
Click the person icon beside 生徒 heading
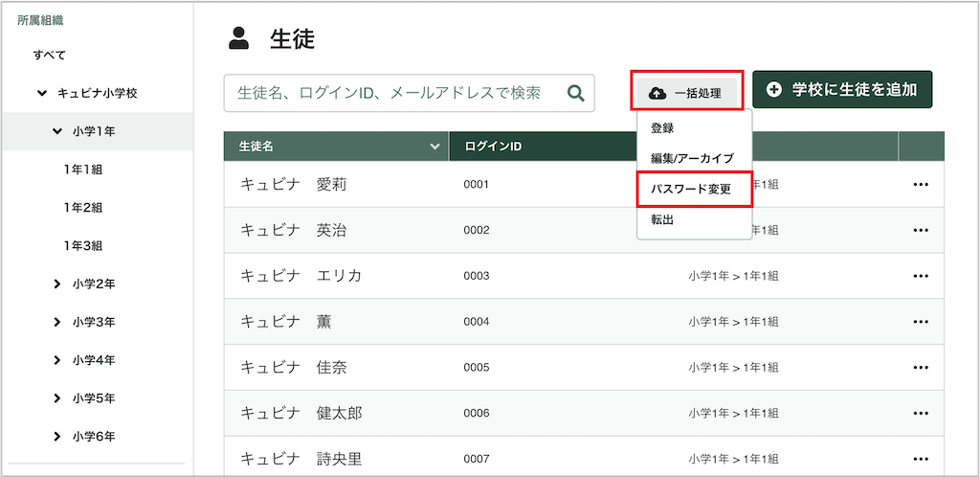coord(238,38)
